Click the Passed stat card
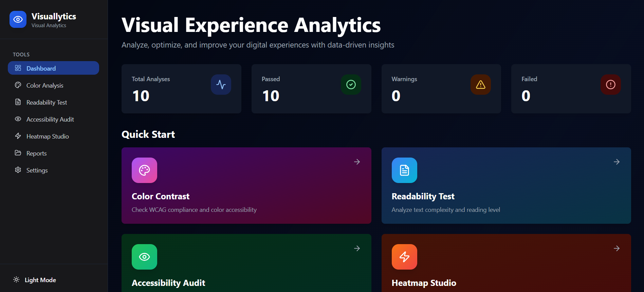Image resolution: width=644 pixels, height=292 pixels. 311,89
